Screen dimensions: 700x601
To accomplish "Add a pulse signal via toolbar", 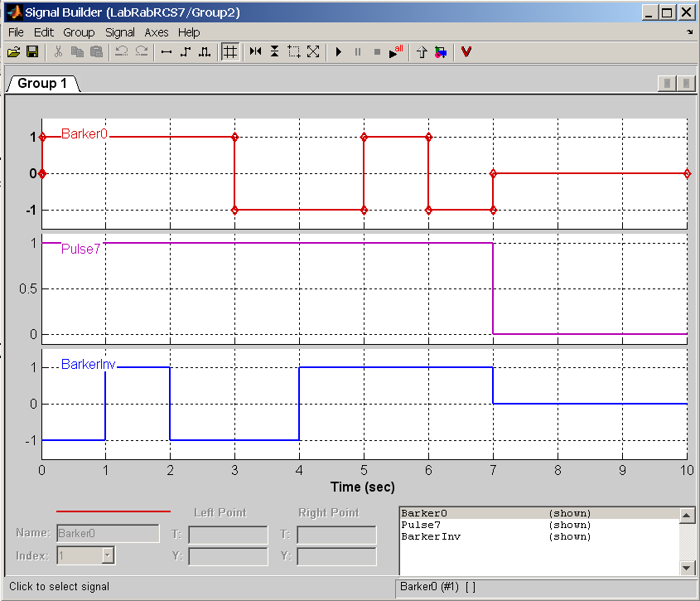I will (204, 51).
